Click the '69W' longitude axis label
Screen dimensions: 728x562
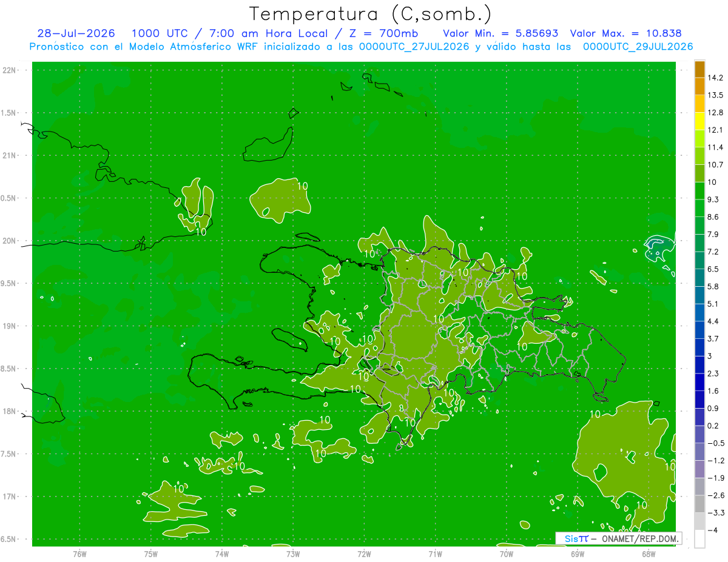(578, 554)
